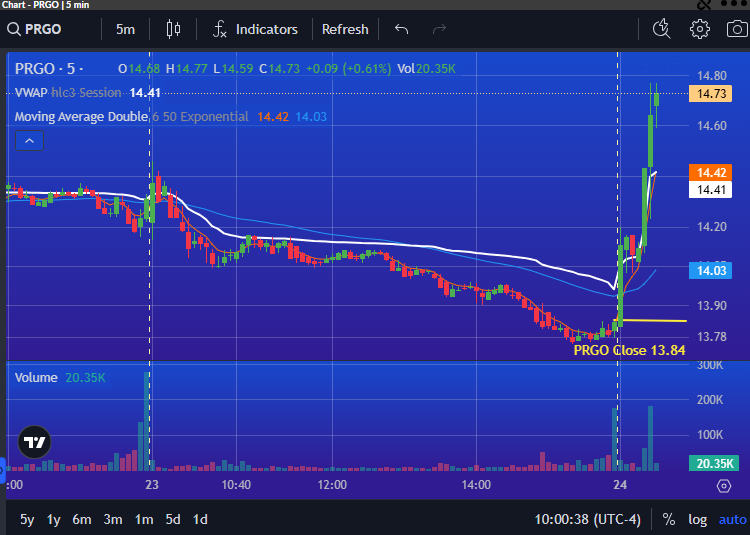750x535 pixels.
Task: Click the Refresh button
Action: click(345, 29)
